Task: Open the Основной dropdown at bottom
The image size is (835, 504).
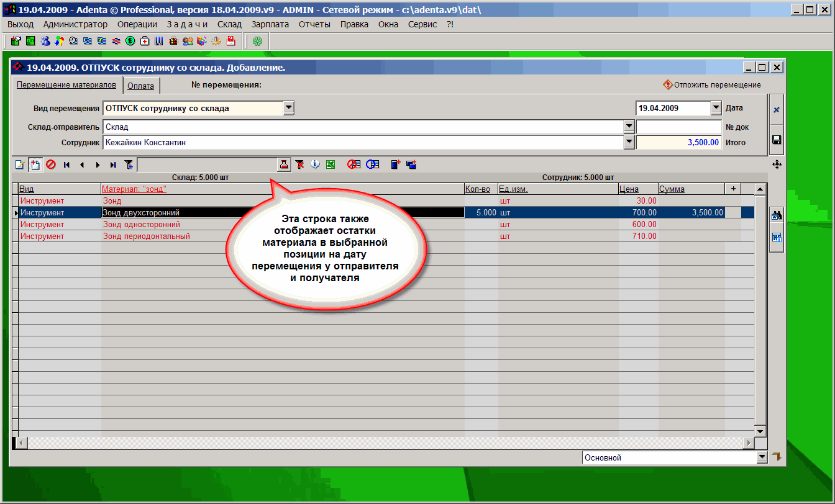Action: point(762,457)
